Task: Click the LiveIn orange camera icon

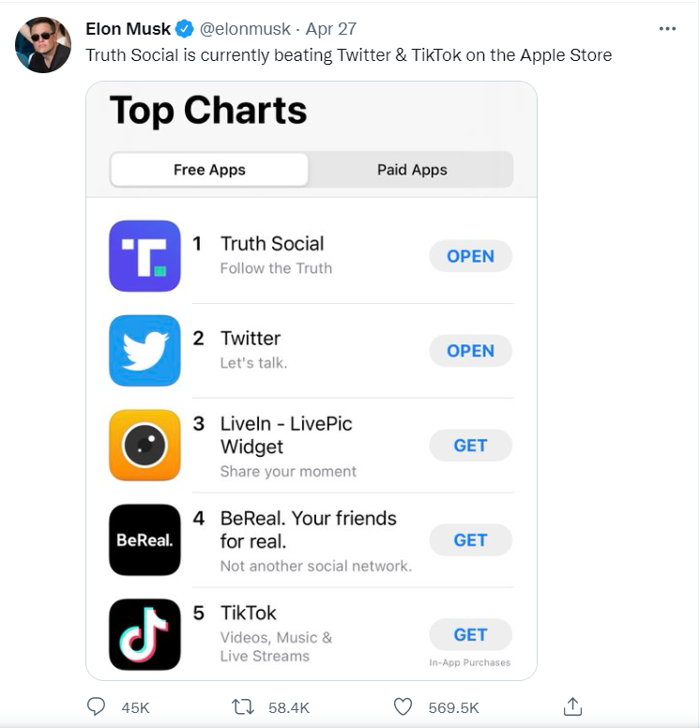Action: [145, 446]
